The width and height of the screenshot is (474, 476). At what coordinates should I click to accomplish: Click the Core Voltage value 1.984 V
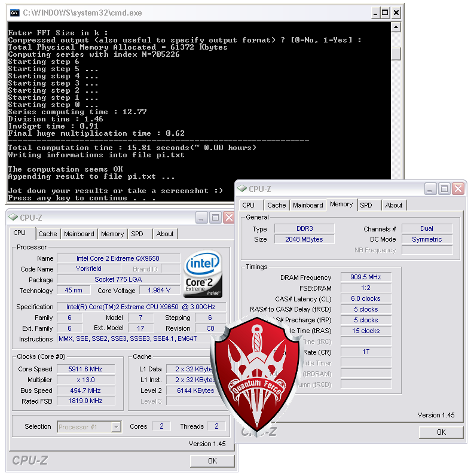coord(159,290)
